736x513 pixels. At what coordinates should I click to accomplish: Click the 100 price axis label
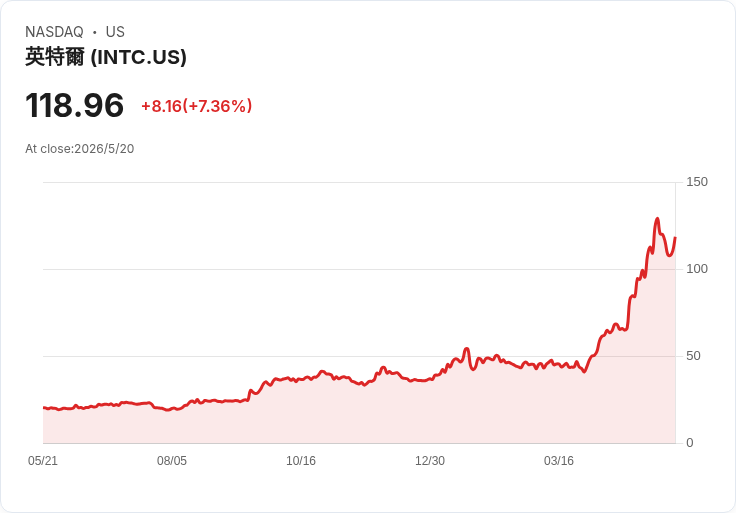[x=697, y=269]
